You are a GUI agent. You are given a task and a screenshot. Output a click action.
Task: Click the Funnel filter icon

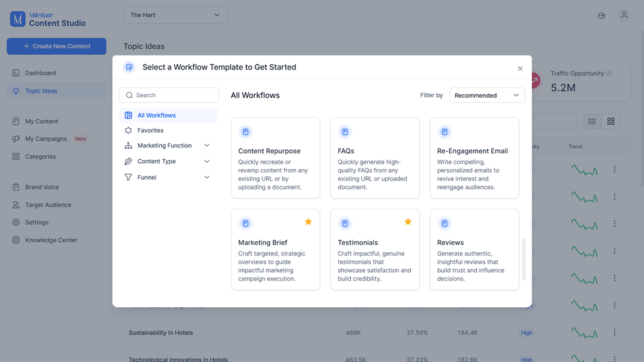tap(128, 177)
